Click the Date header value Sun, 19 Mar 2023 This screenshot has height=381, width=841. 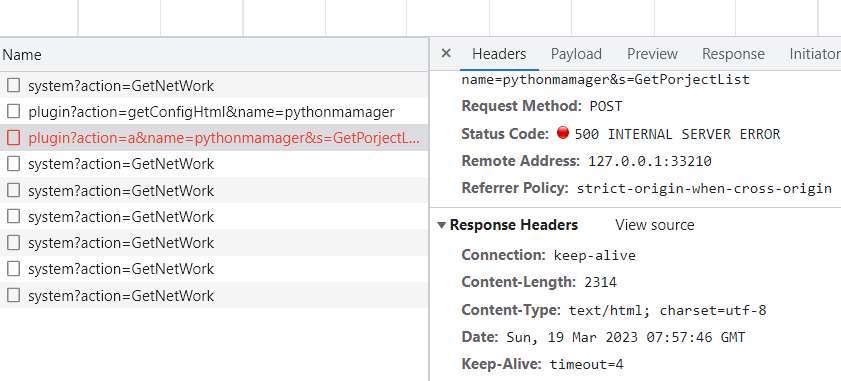[x=625, y=338]
